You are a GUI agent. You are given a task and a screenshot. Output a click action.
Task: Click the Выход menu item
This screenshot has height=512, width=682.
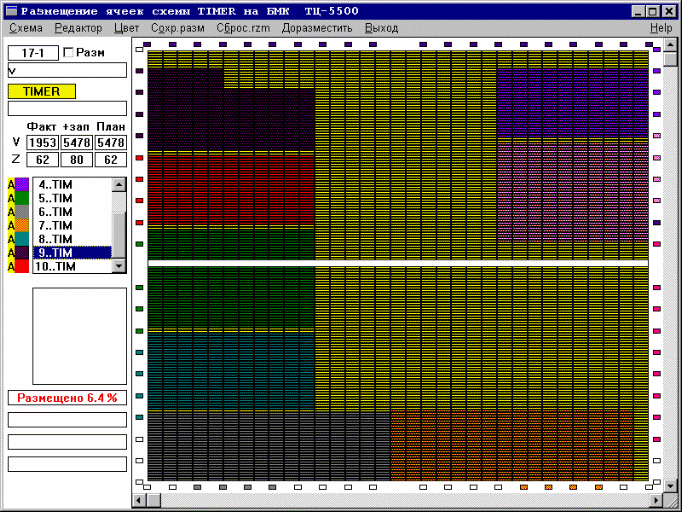[x=381, y=28]
